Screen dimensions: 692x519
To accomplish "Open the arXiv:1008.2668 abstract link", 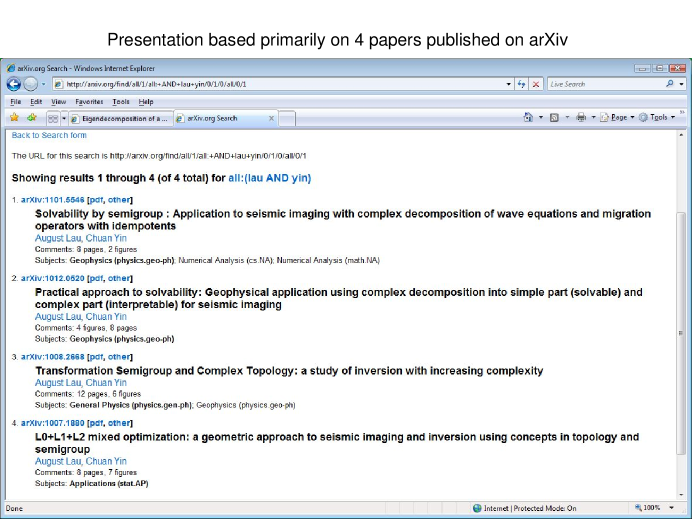I will pyautogui.click(x=53, y=357).
